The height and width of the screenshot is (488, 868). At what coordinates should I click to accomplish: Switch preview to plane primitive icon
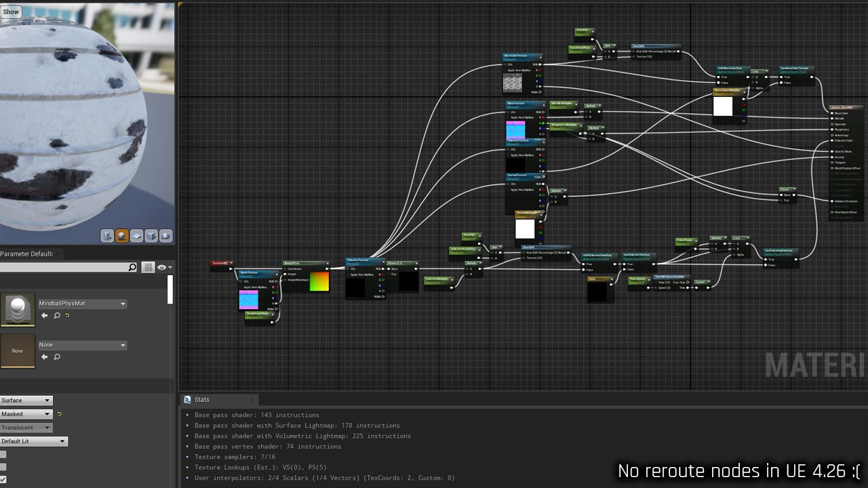coord(136,236)
